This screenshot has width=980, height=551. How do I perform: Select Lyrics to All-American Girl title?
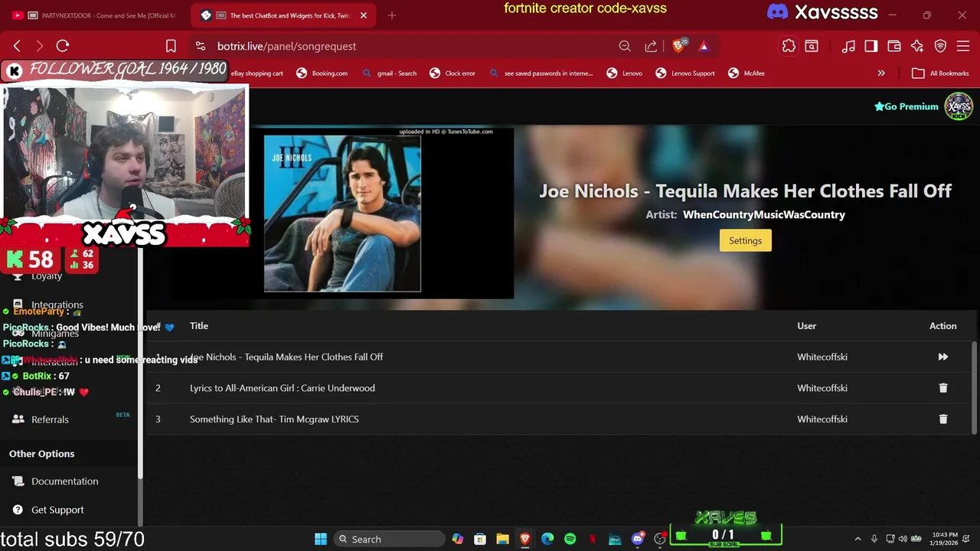pos(283,388)
